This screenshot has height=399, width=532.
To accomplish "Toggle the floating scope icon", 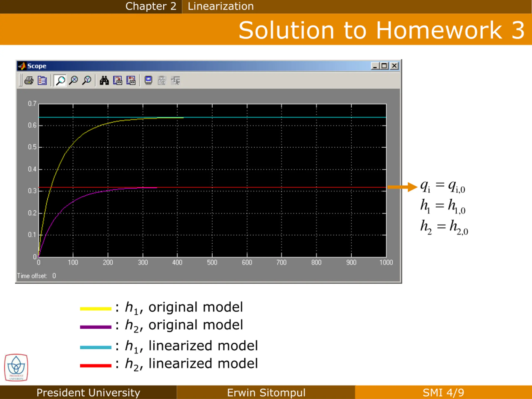I will click(x=148, y=80).
